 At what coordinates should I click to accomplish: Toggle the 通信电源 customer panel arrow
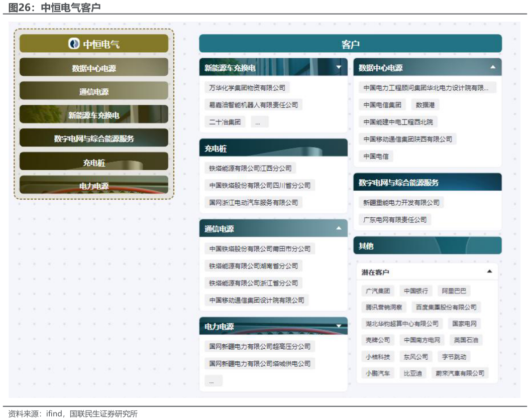click(x=339, y=228)
